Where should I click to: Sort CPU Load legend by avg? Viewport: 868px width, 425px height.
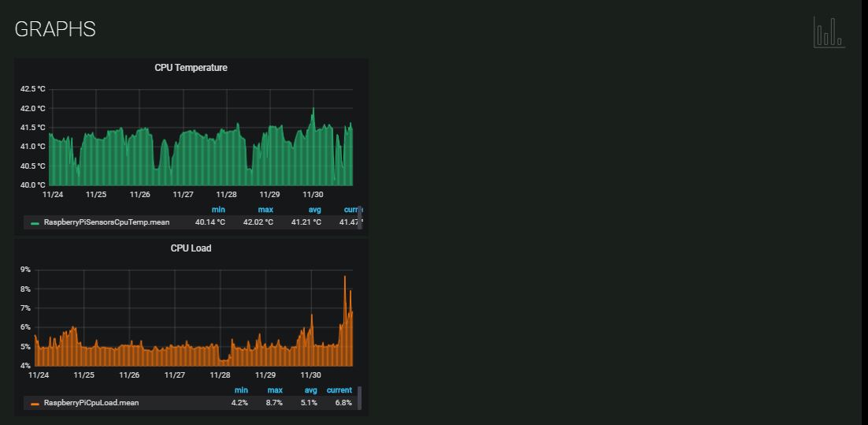point(310,390)
